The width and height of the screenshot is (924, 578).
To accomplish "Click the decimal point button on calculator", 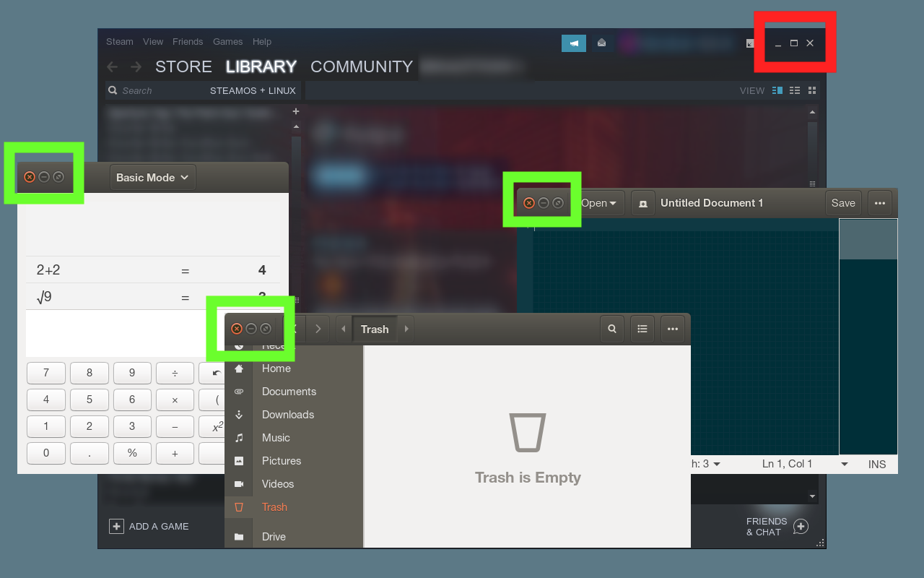I will pos(90,453).
